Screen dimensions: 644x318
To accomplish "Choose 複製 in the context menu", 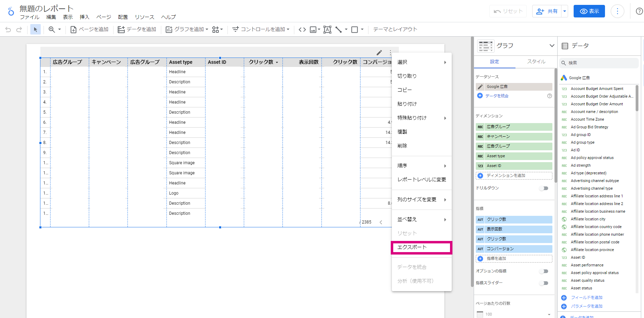I will click(422, 132).
